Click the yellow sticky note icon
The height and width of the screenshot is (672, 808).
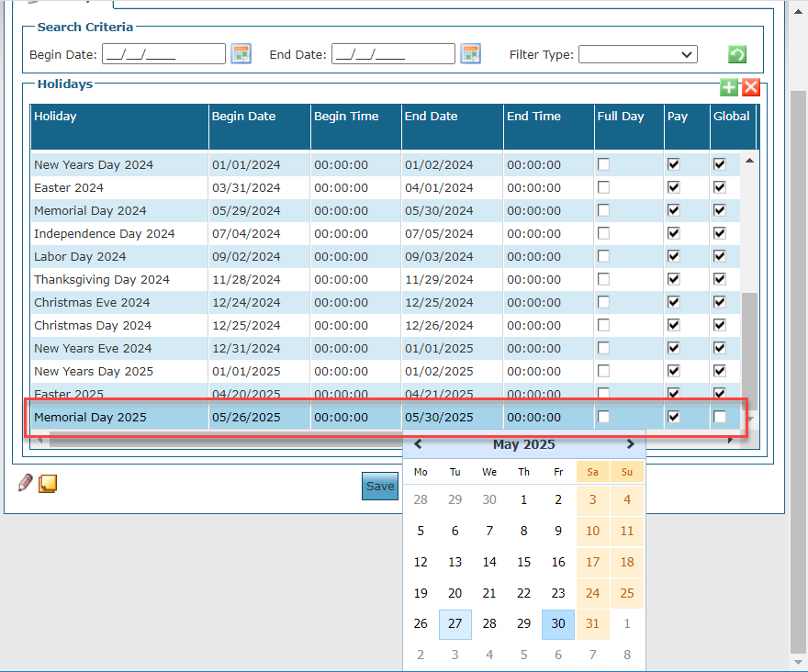coord(48,483)
